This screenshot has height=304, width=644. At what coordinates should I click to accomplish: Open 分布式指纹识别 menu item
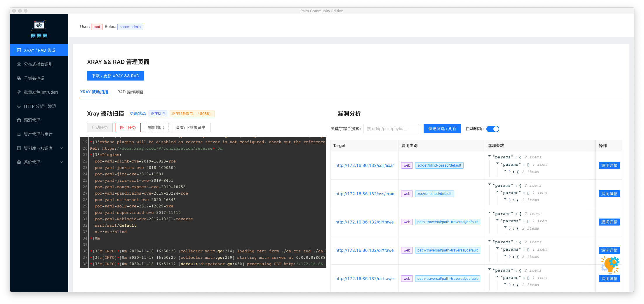[39, 64]
